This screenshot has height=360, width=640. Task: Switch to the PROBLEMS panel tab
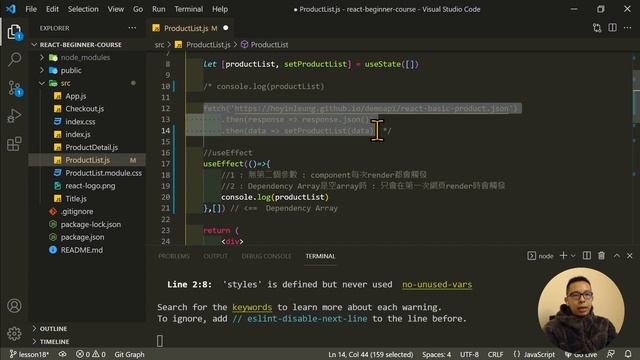174,256
